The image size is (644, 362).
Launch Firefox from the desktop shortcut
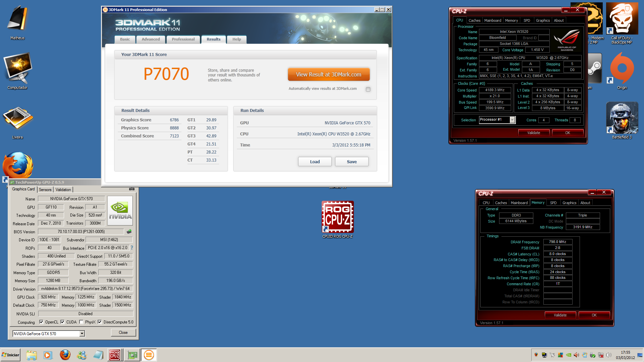(17, 166)
